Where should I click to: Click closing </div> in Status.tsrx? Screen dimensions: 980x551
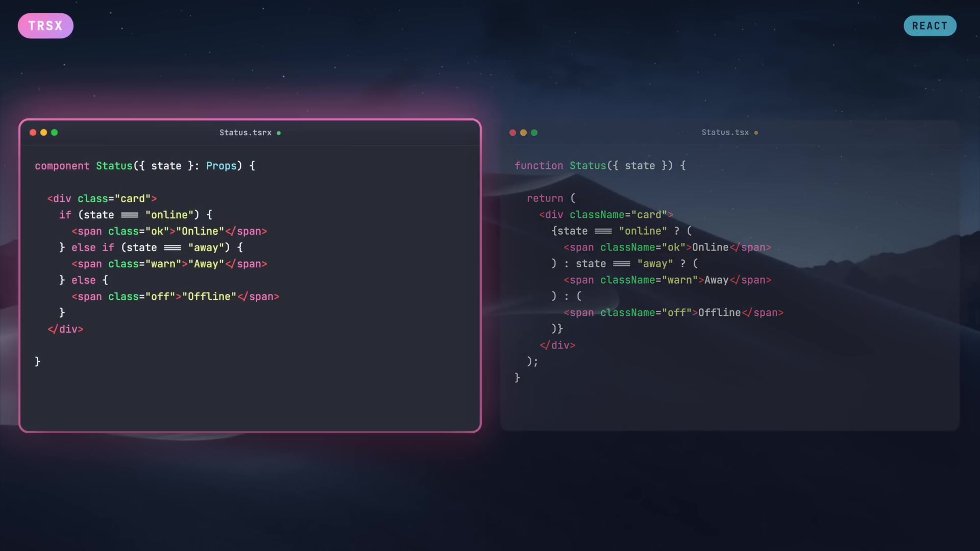tap(65, 329)
